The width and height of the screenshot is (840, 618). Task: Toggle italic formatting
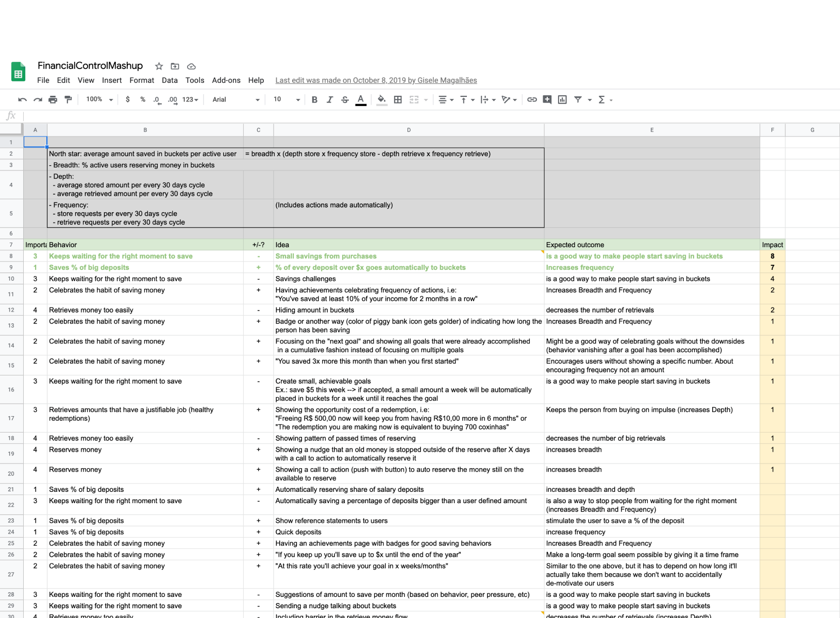point(330,100)
